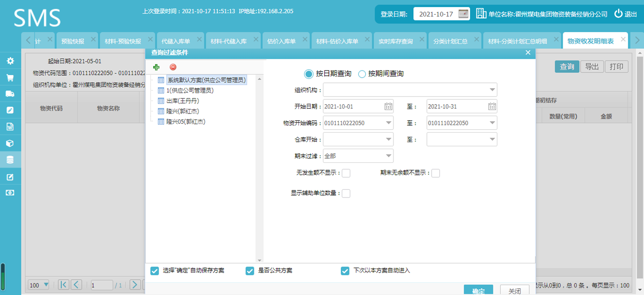The image size is (644, 295).
Task: Open the settings gear module in sidebar
Action: (x=10, y=61)
